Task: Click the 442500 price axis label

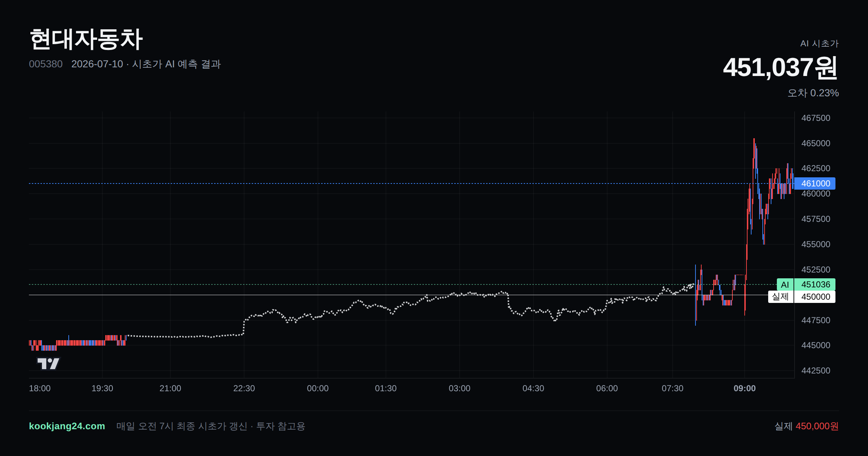Action: pyautogui.click(x=816, y=371)
